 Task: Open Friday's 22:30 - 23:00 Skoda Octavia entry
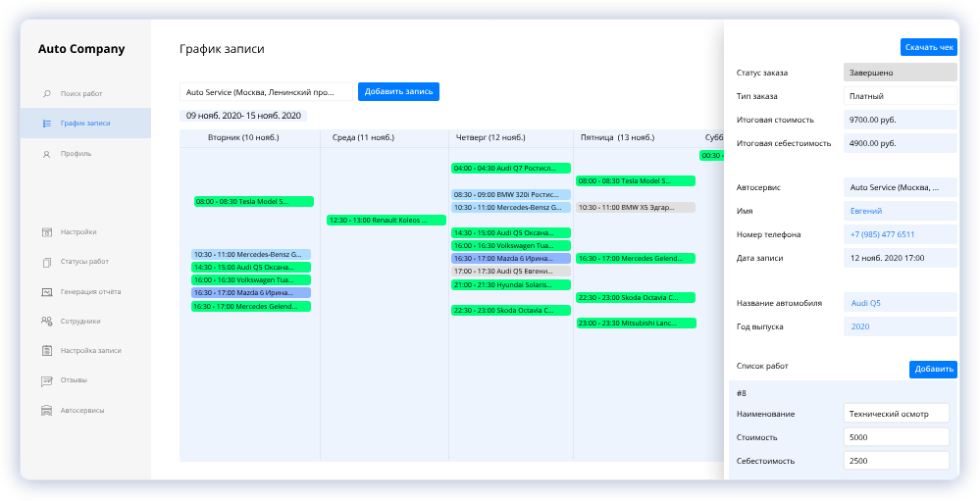(x=636, y=298)
